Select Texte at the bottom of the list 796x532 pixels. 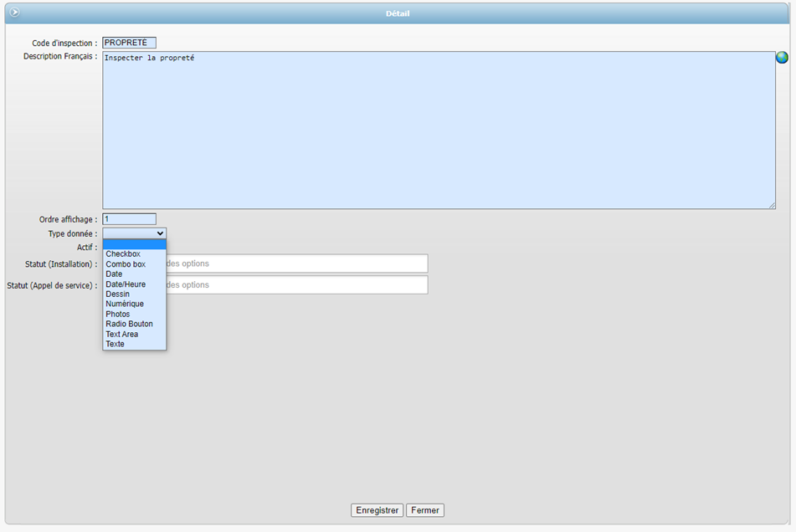pyautogui.click(x=115, y=344)
